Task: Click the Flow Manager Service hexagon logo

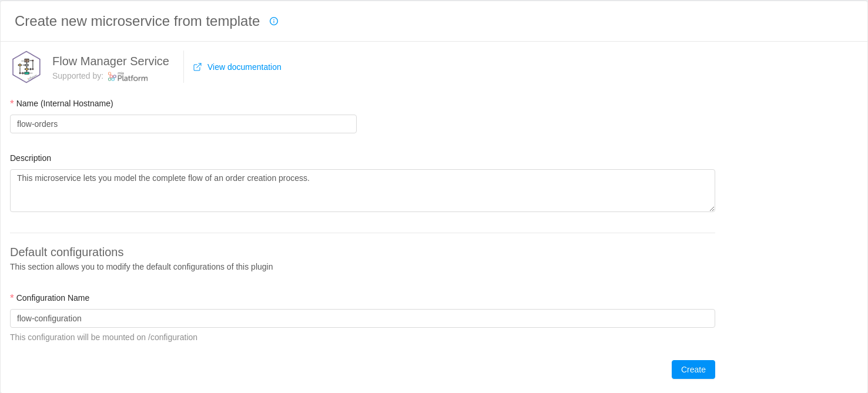Action: [26, 67]
